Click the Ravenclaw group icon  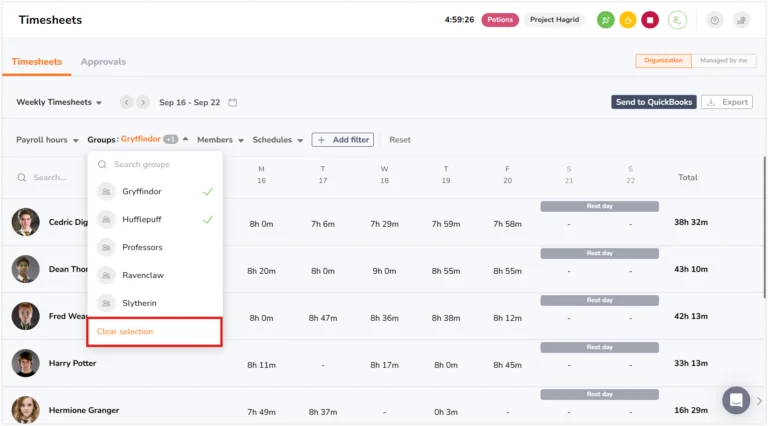106,275
